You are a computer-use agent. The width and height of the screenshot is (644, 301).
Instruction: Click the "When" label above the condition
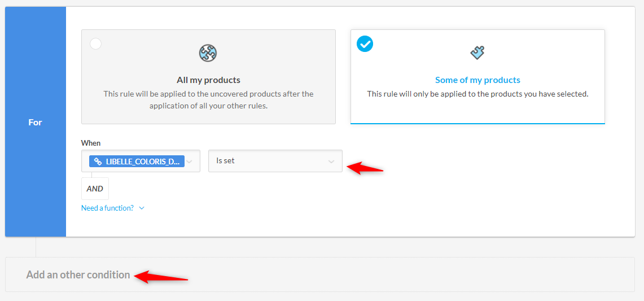click(91, 143)
